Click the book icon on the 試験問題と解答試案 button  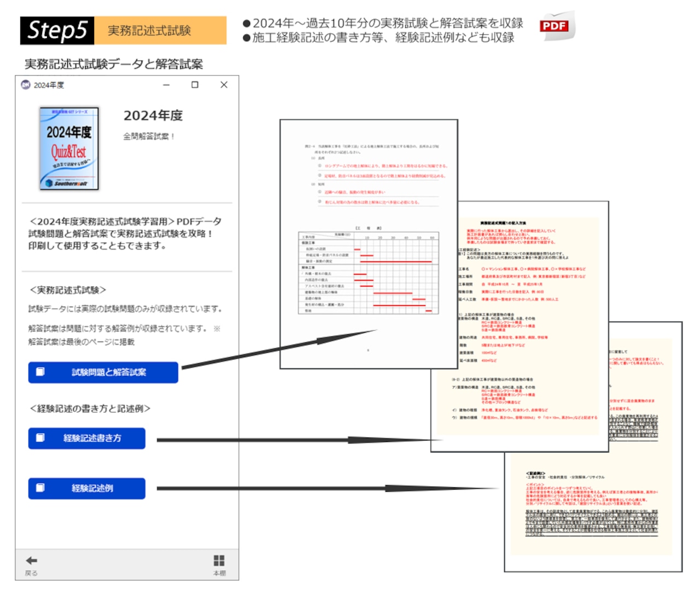[40, 372]
